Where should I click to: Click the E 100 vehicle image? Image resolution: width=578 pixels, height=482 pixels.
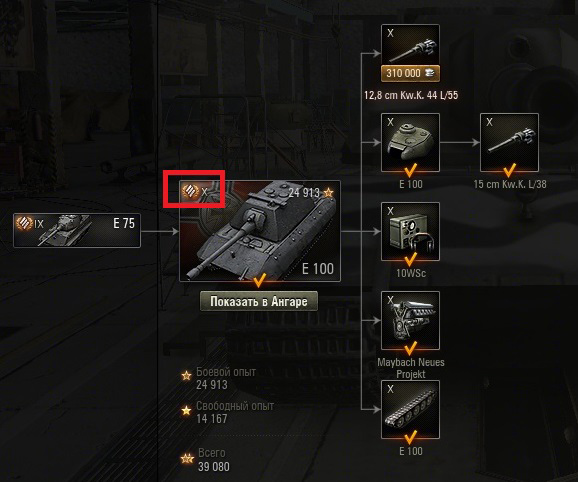tap(260, 231)
